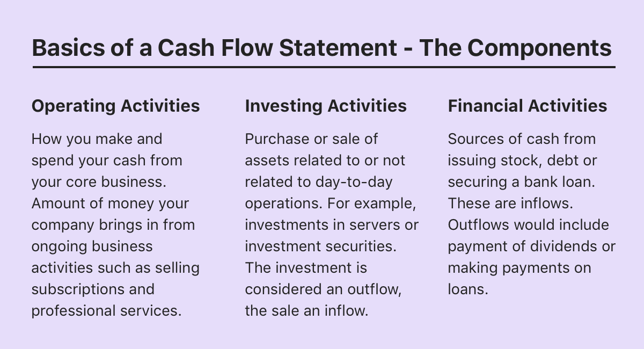
Task: Click "the sale an inflow." text line
Action: (x=306, y=311)
